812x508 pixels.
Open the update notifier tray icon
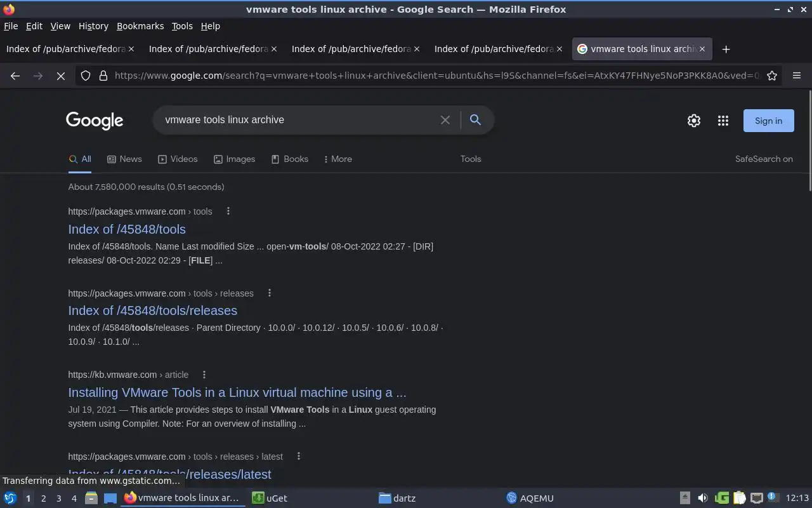click(x=773, y=497)
